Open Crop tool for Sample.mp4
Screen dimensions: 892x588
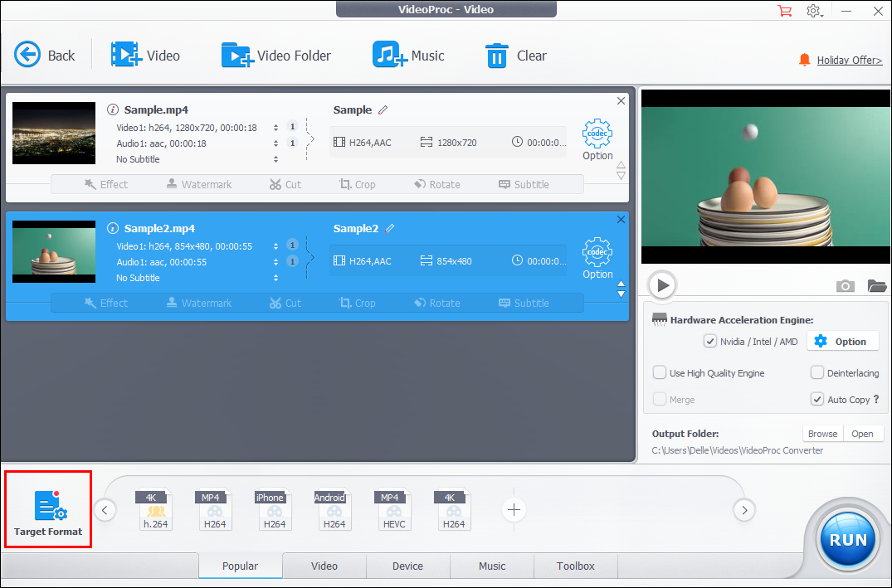click(x=358, y=184)
